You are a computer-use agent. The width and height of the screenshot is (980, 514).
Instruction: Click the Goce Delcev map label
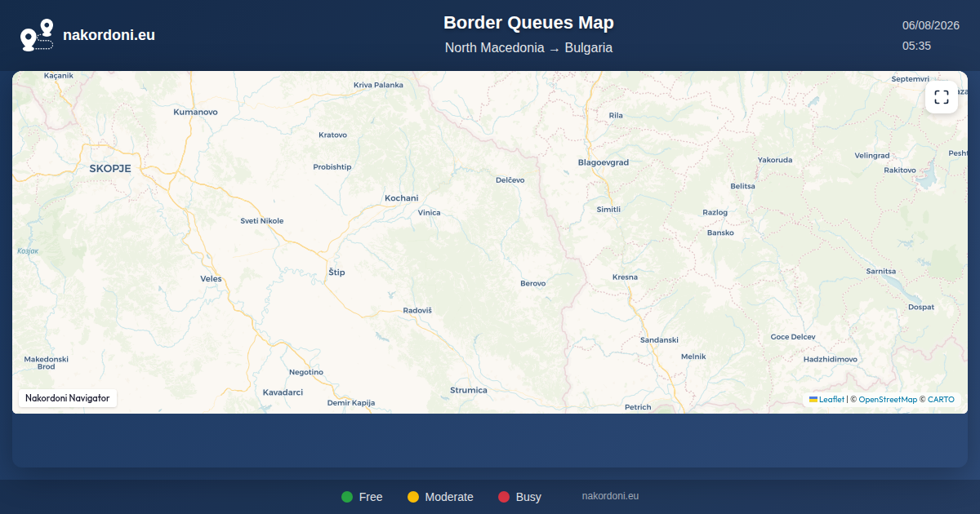(793, 337)
